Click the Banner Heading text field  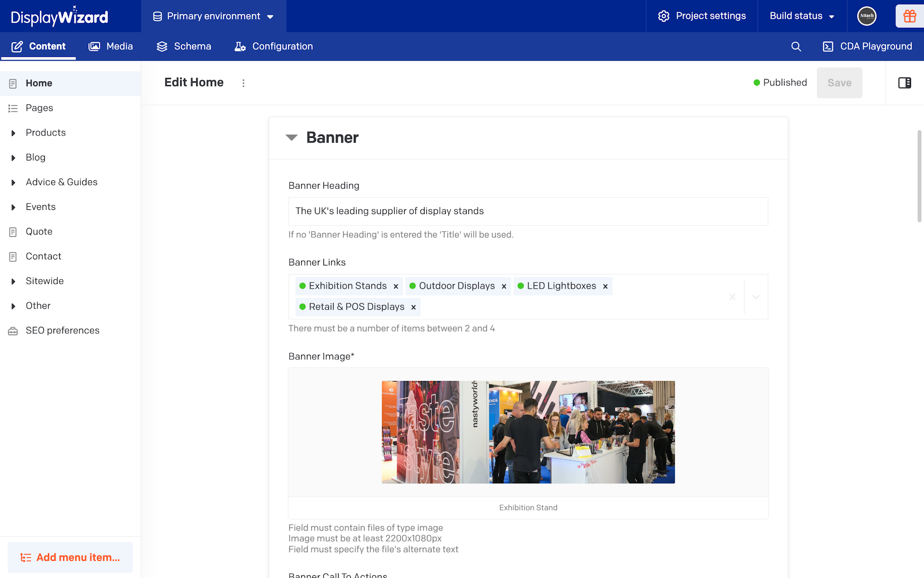tap(528, 211)
